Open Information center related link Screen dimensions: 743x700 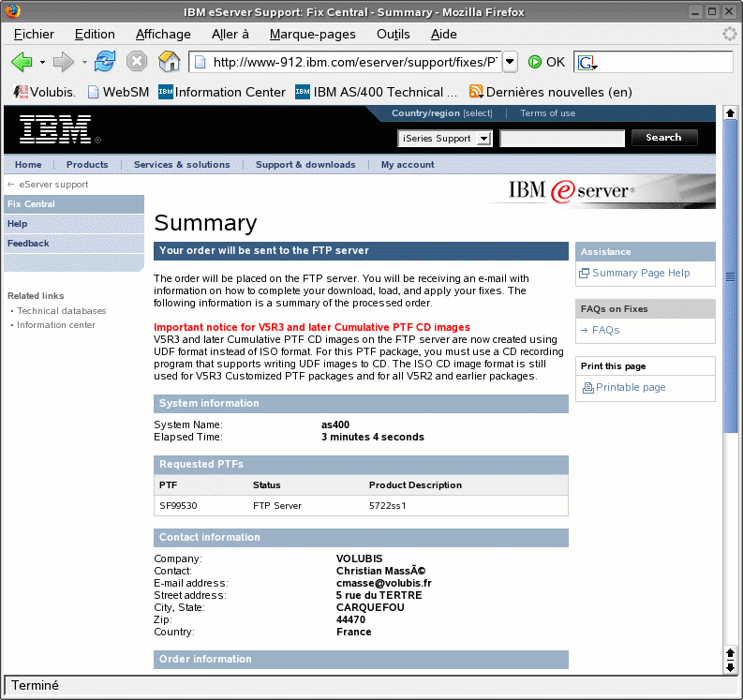pos(56,325)
